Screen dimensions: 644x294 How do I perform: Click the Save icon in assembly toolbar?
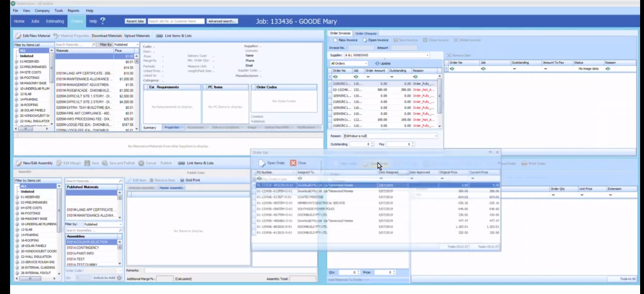point(87,163)
